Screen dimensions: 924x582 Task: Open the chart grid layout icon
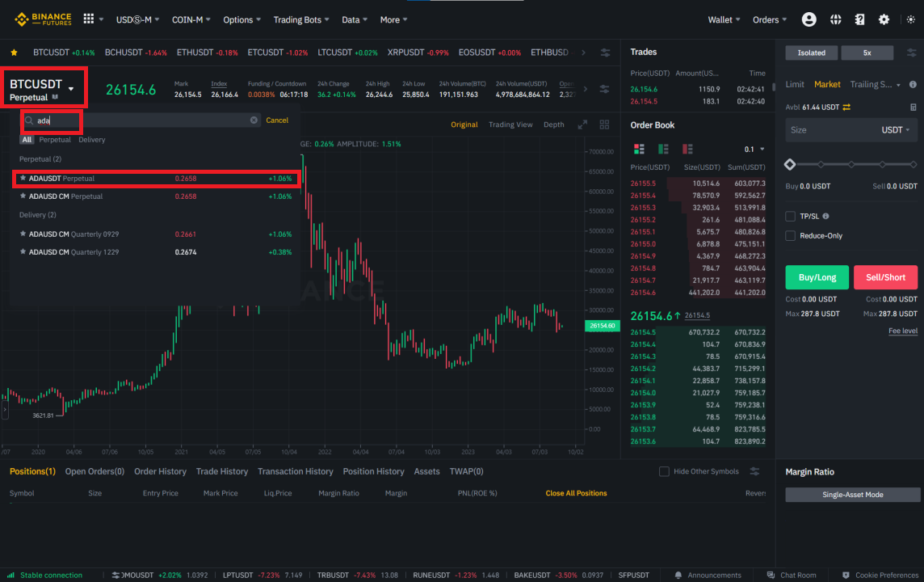tap(605, 124)
